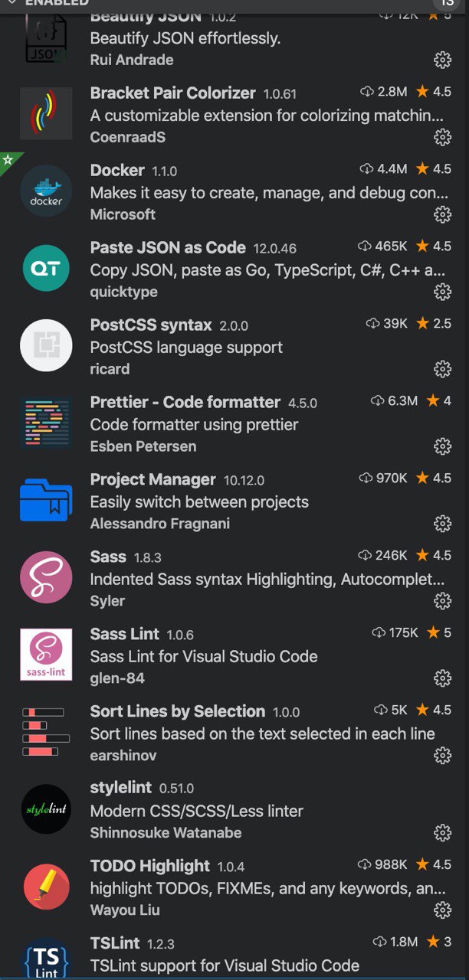Screen dimensions: 469x980
Task: Select stylelint extension title
Action: 121,787
